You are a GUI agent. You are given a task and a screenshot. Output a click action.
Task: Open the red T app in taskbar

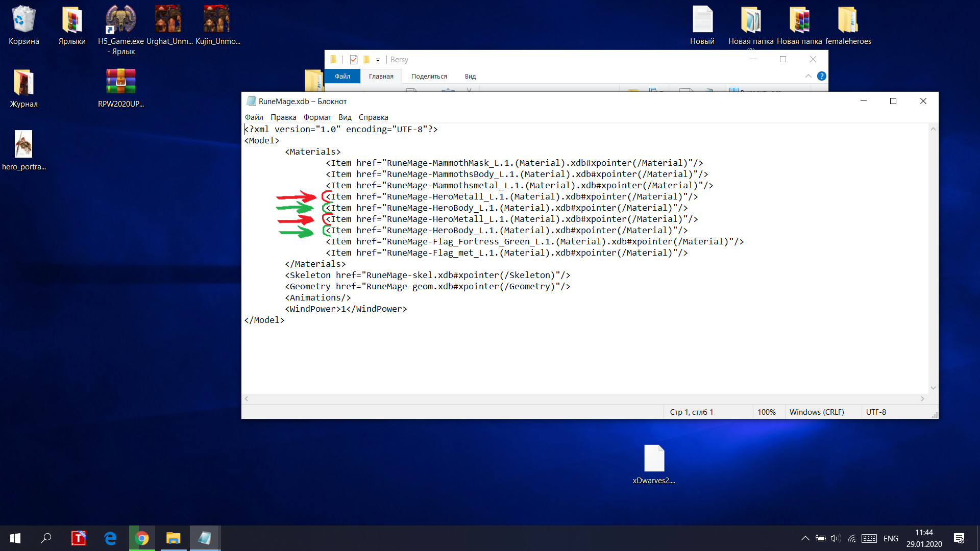(79, 538)
